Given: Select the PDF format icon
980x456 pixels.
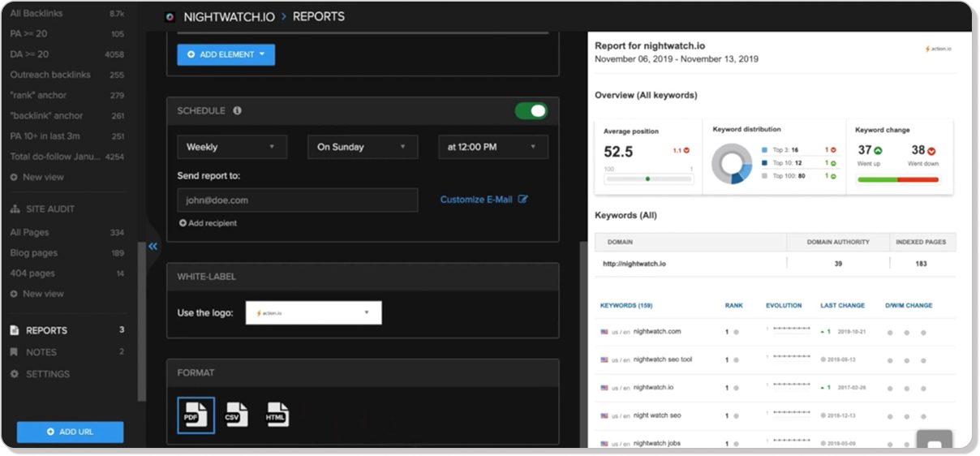Looking at the screenshot, I should pos(196,415).
